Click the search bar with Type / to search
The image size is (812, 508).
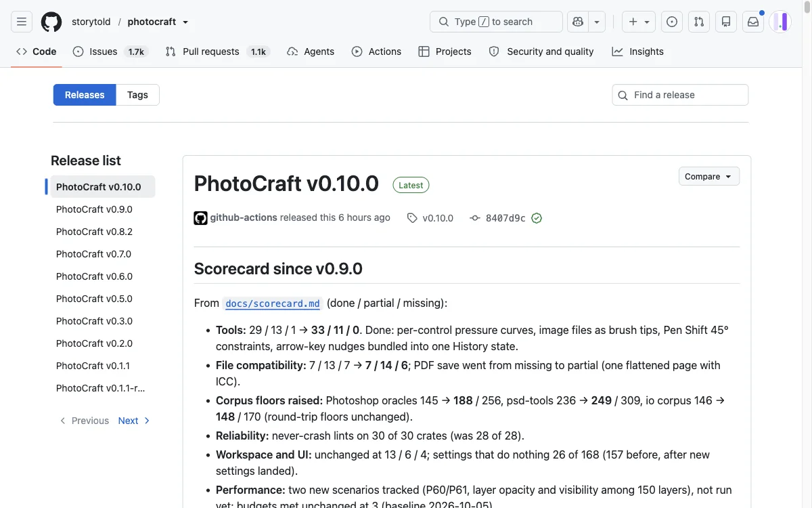click(x=496, y=22)
